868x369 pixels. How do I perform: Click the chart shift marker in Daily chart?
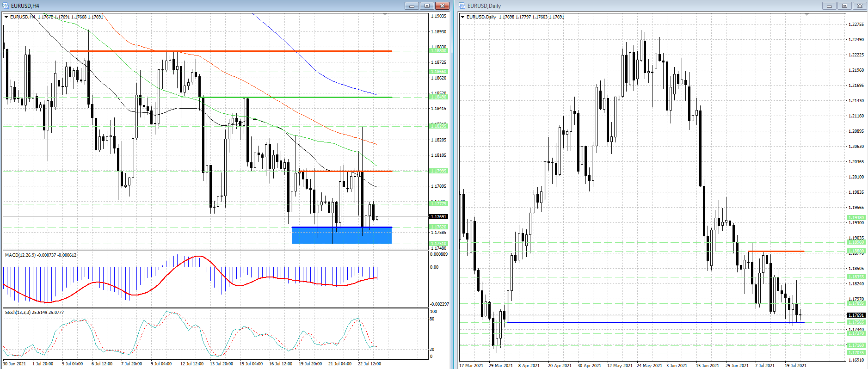coord(807,15)
